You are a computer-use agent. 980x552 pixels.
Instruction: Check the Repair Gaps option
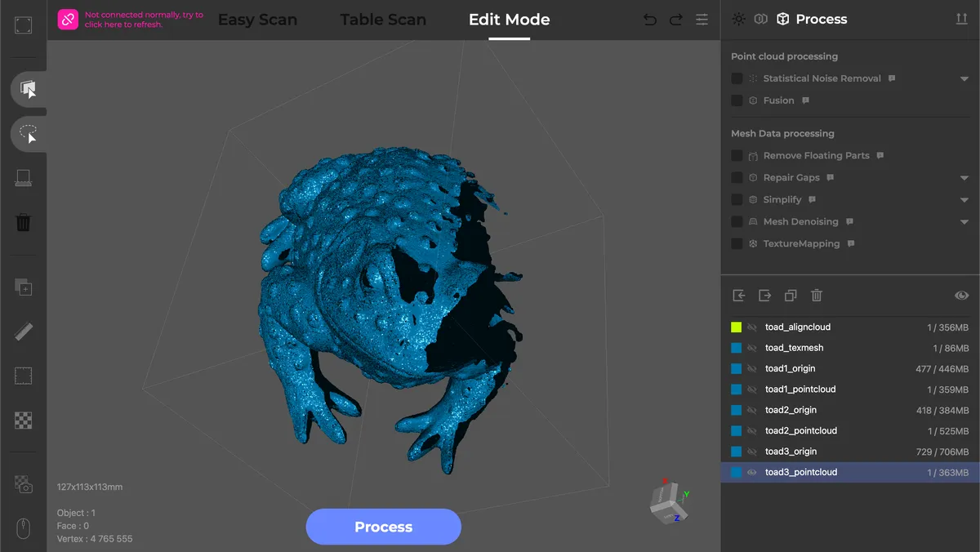coord(737,177)
